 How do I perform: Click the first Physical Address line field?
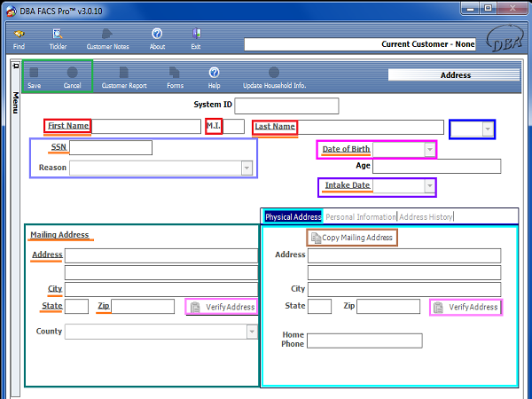[404, 256]
